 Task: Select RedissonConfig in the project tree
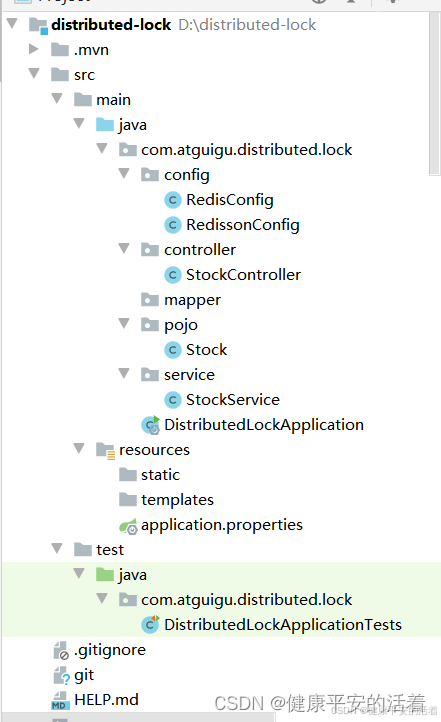[x=243, y=225]
